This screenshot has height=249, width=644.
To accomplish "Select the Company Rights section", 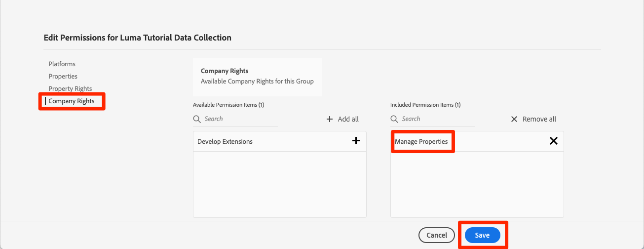I will pyautogui.click(x=72, y=101).
